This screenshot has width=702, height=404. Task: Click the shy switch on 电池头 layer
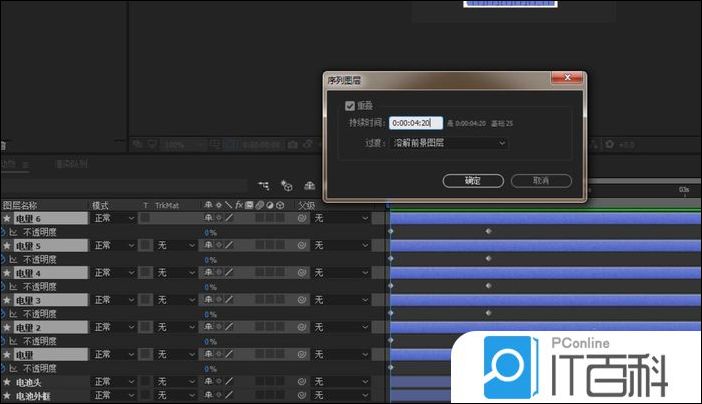[208, 382]
